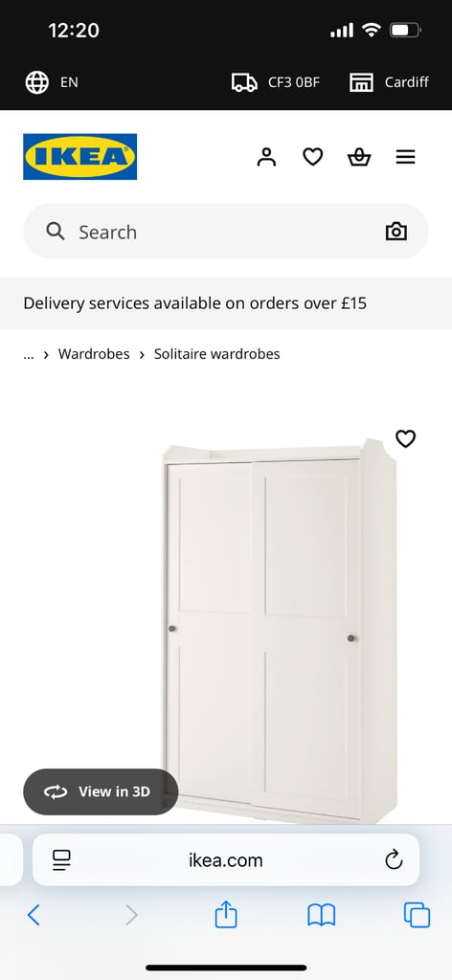Open the hamburger menu
452x980 pixels.
[x=406, y=157]
